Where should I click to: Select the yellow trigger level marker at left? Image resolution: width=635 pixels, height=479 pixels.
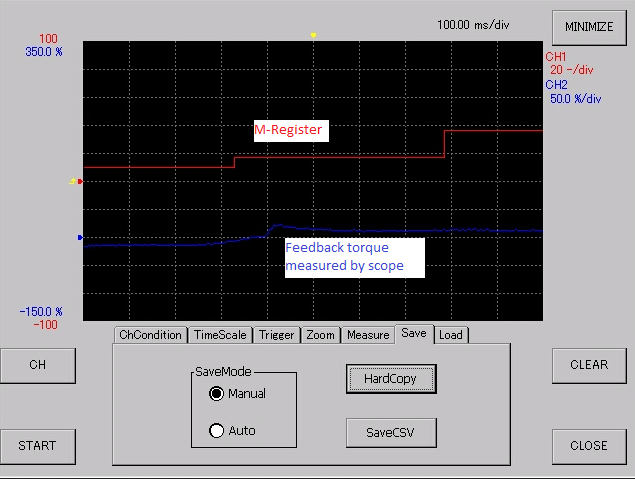tap(72, 181)
